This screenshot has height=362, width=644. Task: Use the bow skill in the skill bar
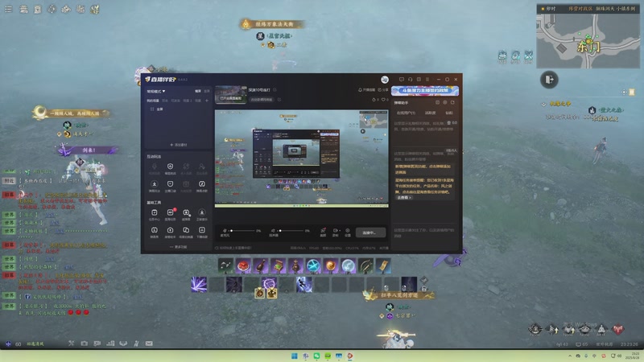coord(365,266)
